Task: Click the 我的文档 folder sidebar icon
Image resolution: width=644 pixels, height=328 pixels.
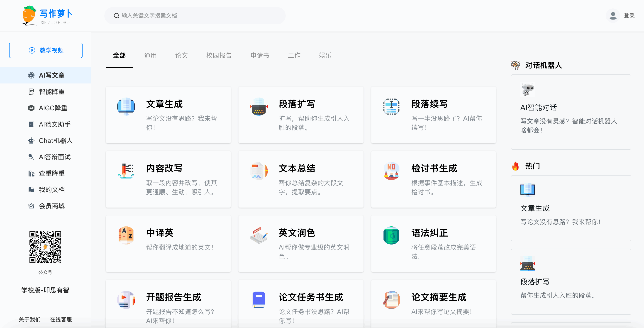Action: (x=31, y=190)
